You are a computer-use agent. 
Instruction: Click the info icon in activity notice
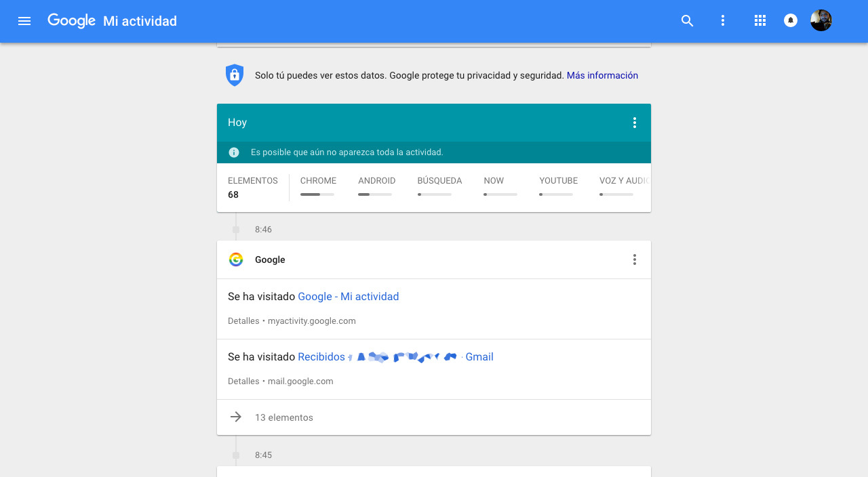pyautogui.click(x=234, y=152)
